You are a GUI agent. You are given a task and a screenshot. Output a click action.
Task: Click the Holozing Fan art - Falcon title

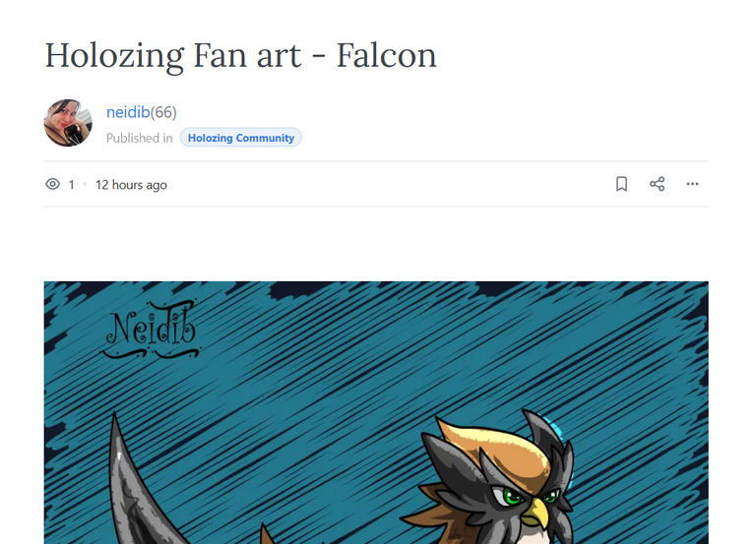(240, 56)
